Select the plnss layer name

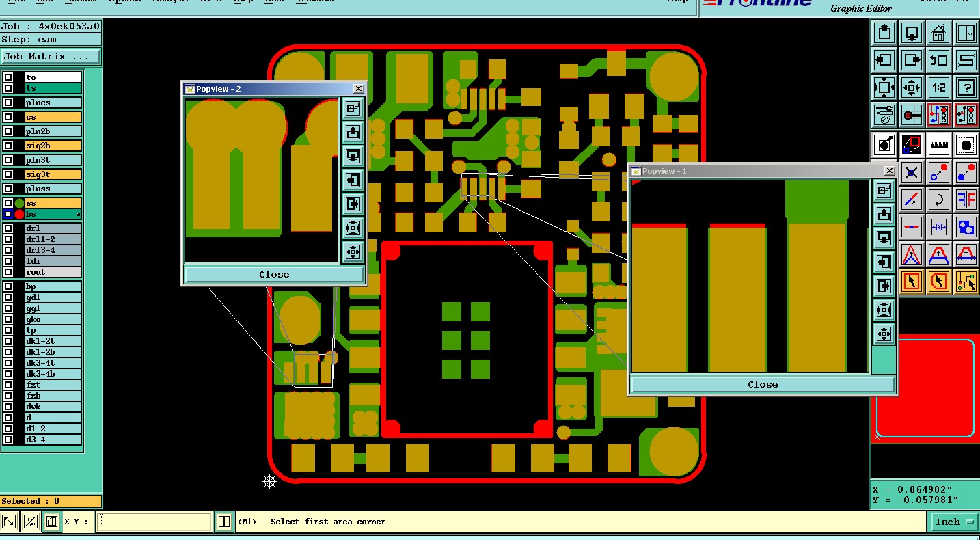point(53,189)
